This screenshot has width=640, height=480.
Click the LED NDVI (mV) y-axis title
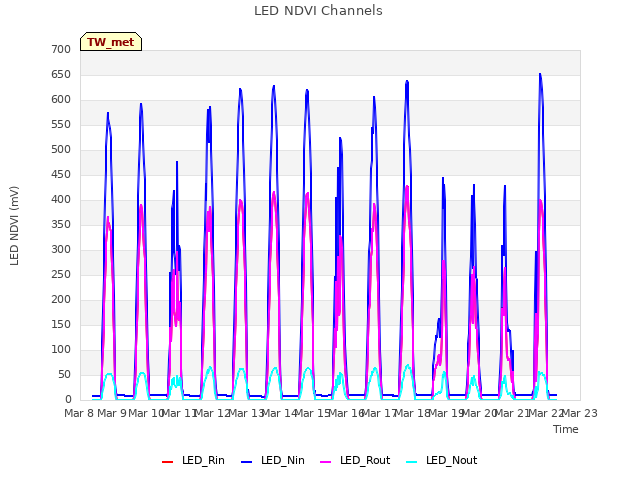tap(14, 225)
